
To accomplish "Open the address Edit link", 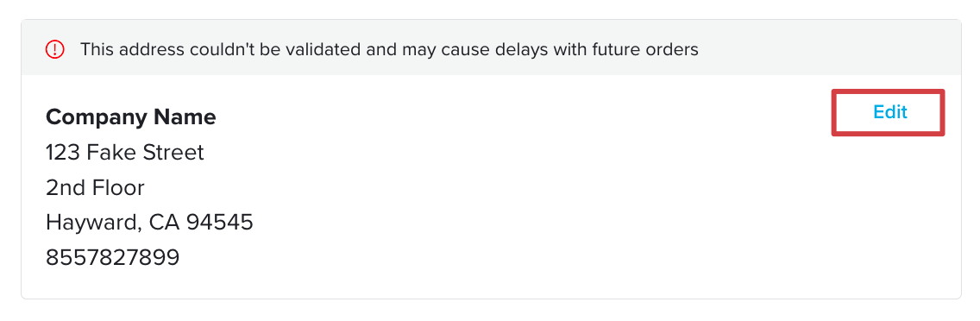I will tap(890, 112).
